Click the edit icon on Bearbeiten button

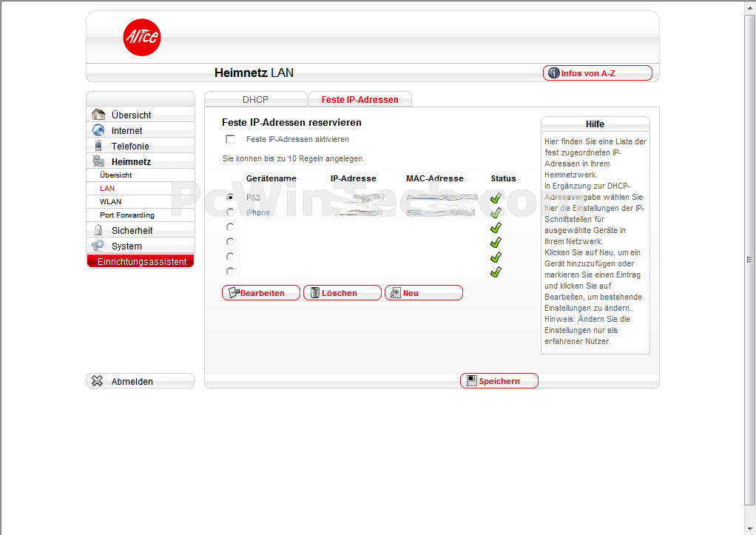[234, 293]
